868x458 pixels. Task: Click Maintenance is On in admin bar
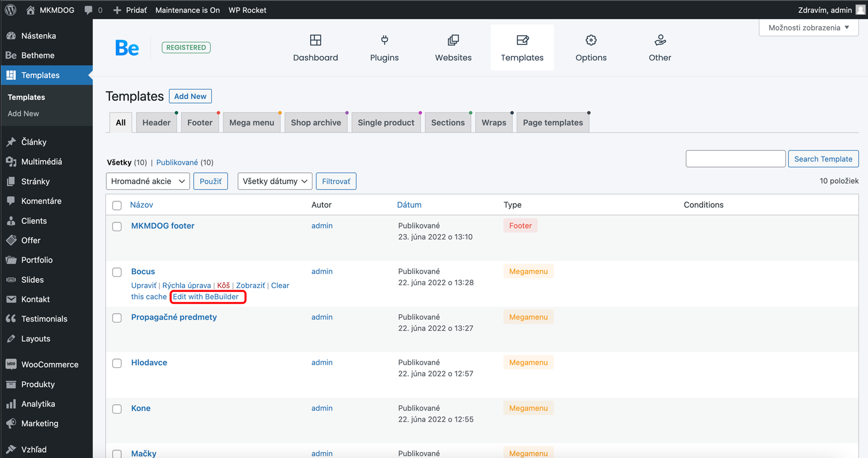(187, 10)
